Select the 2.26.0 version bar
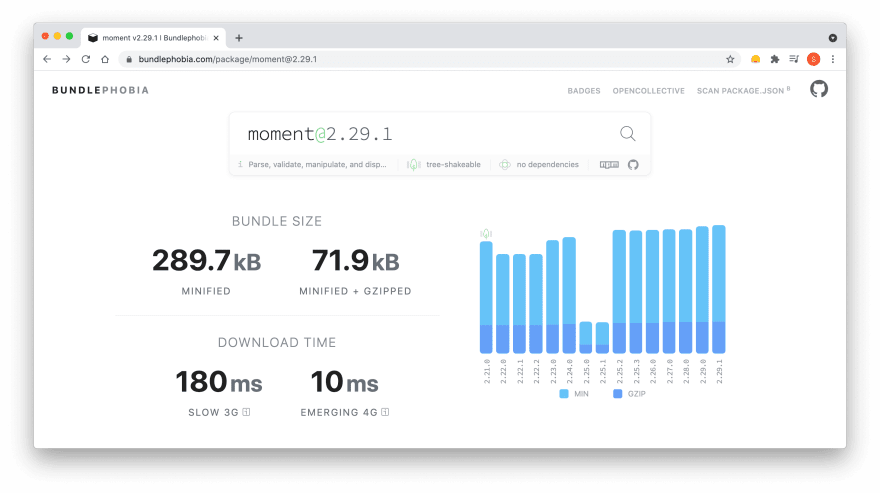Viewport: 880px width, 493px height. tap(652, 292)
